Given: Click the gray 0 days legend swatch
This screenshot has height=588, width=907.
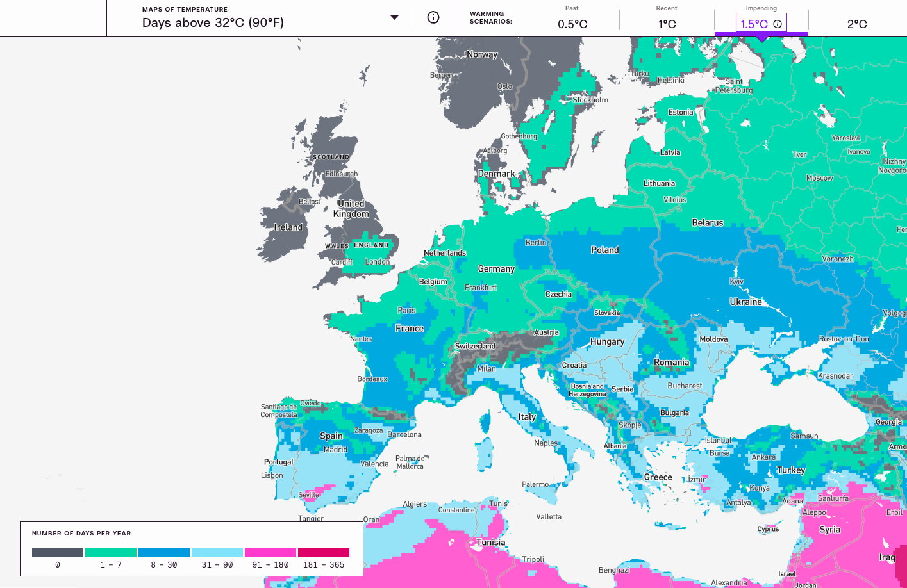Looking at the screenshot, I should coord(58,553).
